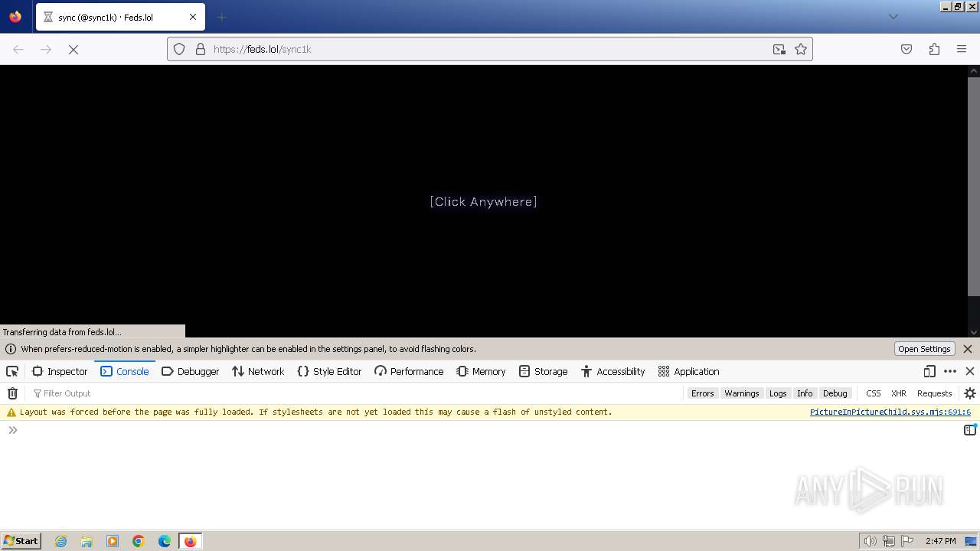Click the site security padlock icon
The width and height of the screenshot is (980, 551).
coord(201,49)
